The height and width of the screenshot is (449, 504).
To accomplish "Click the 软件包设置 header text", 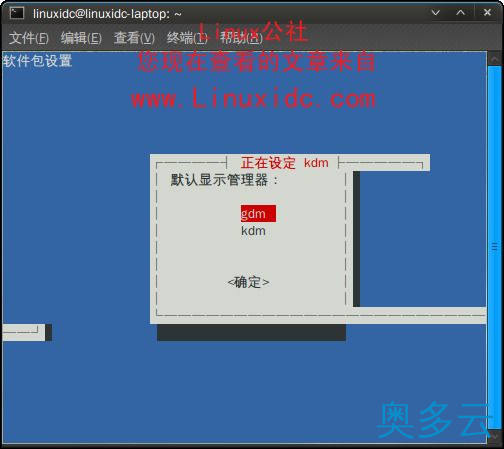I will [x=37, y=61].
